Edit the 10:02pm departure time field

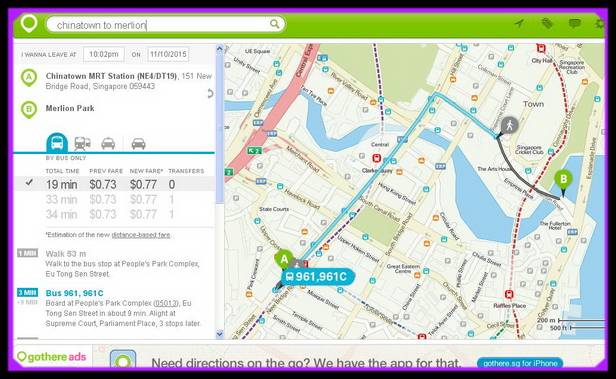point(104,54)
